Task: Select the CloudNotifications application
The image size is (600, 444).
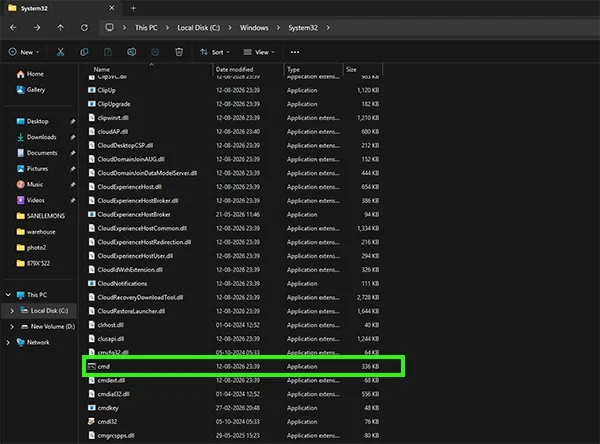Action: pyautogui.click(x=233, y=284)
